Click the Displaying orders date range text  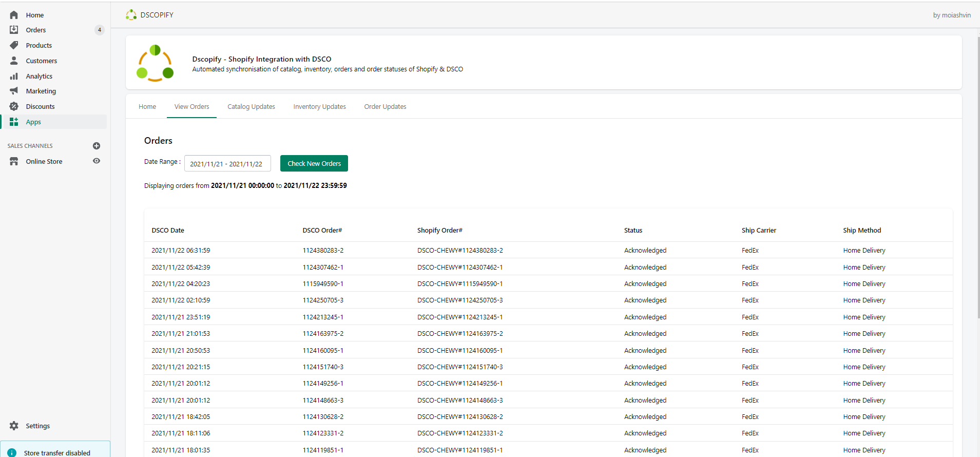point(245,185)
